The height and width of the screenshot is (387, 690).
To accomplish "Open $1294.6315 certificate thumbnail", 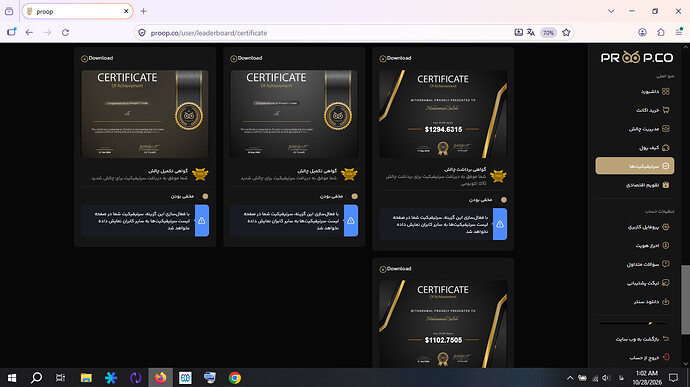I will [x=443, y=114].
